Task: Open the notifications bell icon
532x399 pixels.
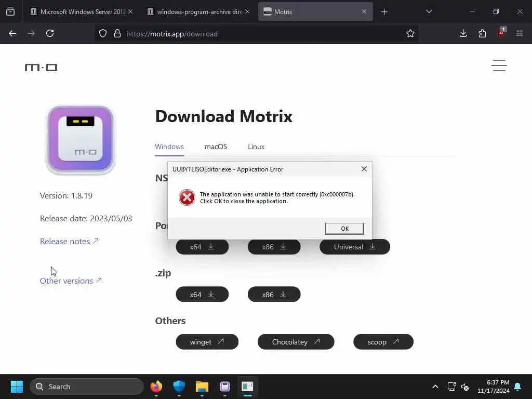Action: pyautogui.click(x=518, y=387)
